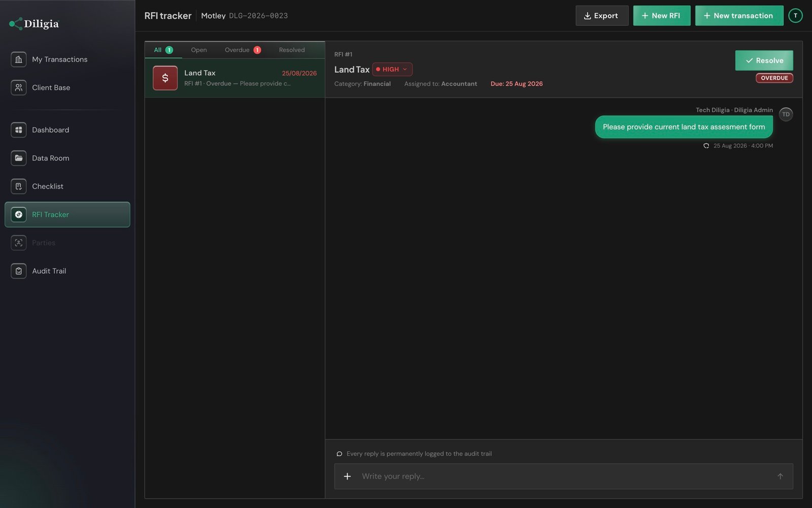This screenshot has height=508, width=812.
Task: Click the RFI #1 label above Land Tax
Action: pyautogui.click(x=343, y=54)
